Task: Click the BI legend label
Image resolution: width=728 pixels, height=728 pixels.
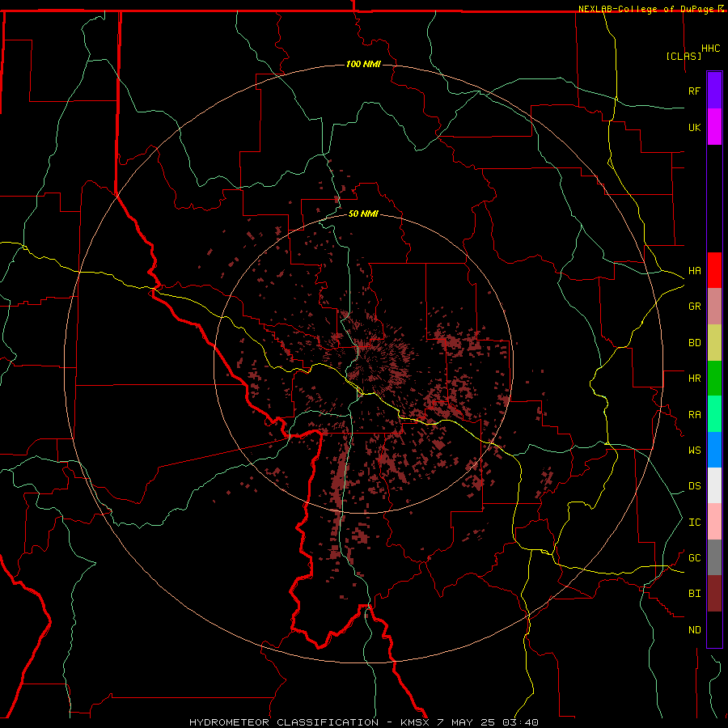Action: (694, 594)
